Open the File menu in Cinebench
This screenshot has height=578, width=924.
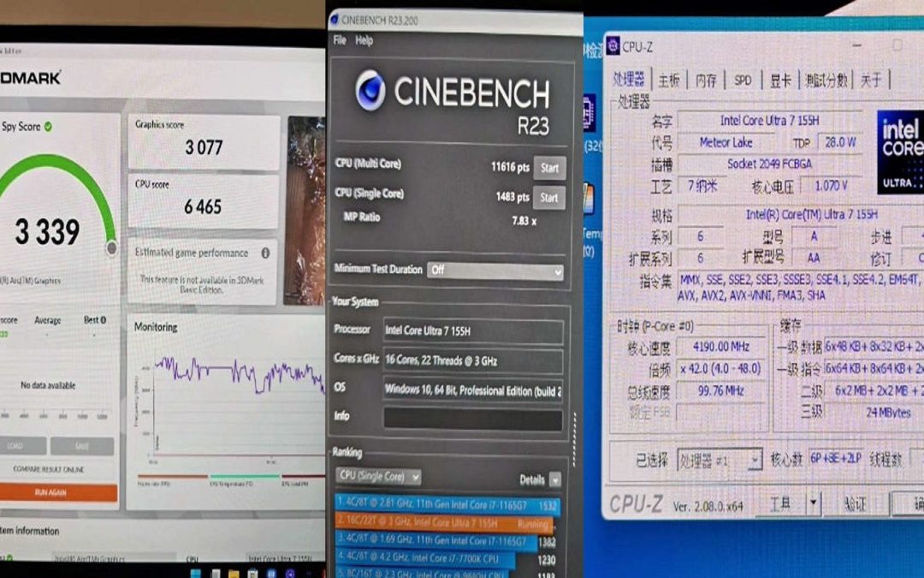tap(340, 40)
